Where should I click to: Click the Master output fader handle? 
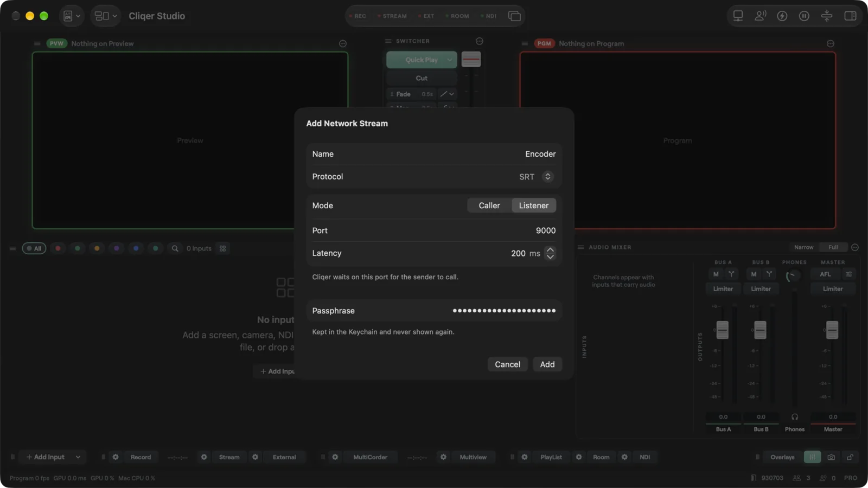click(x=832, y=330)
